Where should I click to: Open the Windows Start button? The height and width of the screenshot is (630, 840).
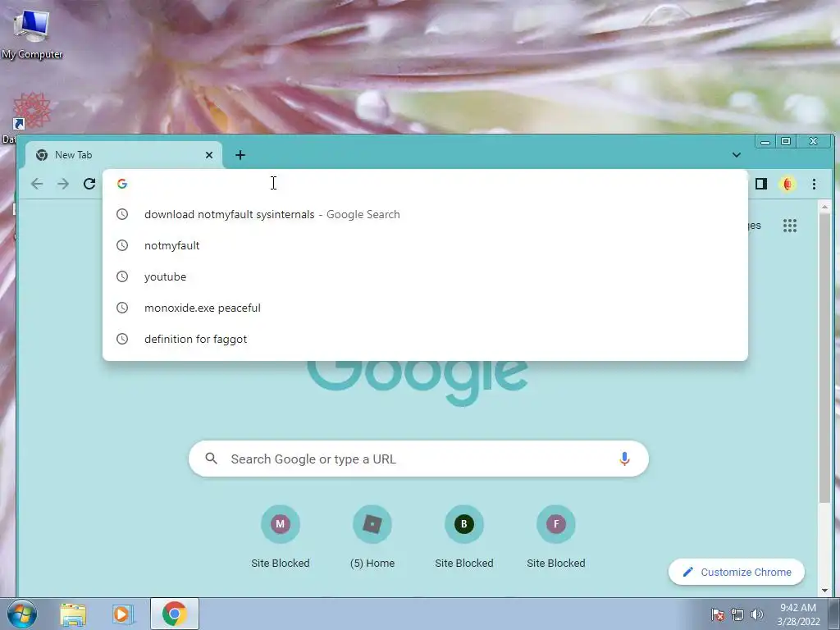click(21, 614)
